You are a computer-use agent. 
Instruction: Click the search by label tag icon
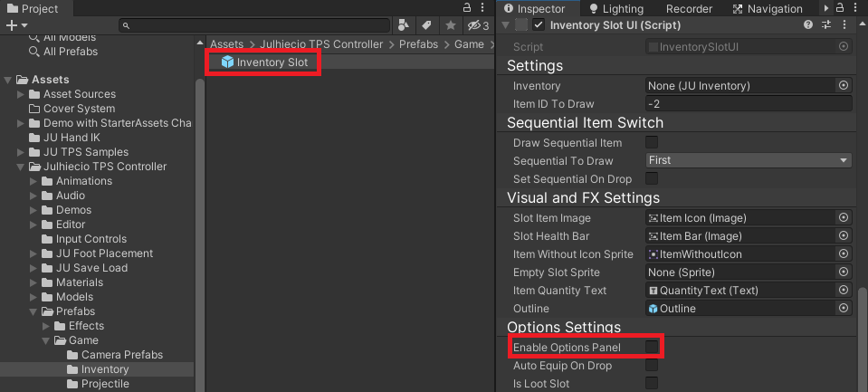click(425, 25)
